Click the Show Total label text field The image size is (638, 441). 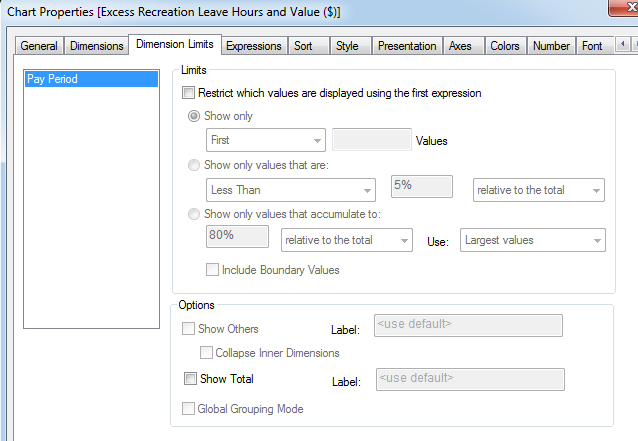(x=469, y=379)
